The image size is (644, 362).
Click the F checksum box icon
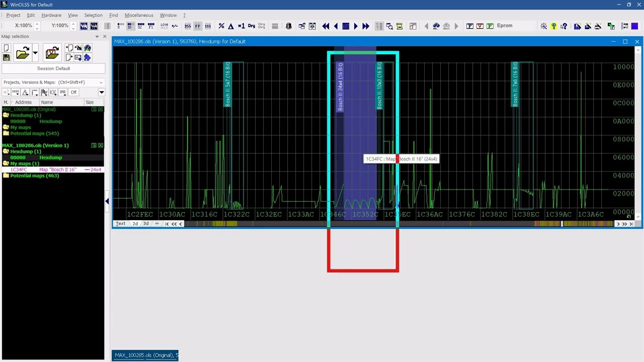469,26
